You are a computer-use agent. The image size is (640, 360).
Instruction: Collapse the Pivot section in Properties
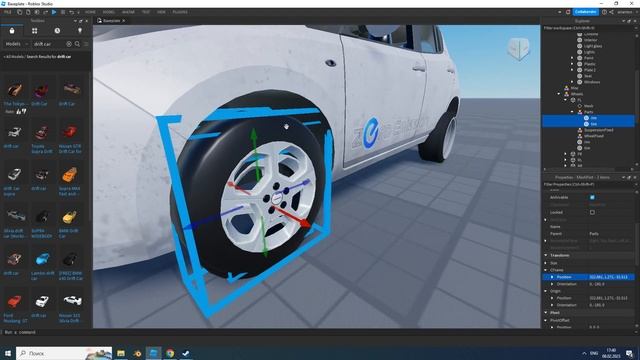point(546,313)
